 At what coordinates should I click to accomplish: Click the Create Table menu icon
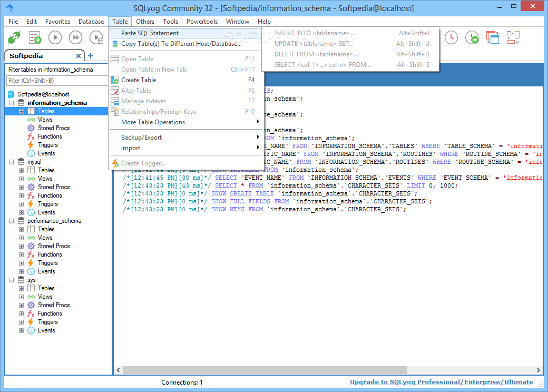pos(115,80)
